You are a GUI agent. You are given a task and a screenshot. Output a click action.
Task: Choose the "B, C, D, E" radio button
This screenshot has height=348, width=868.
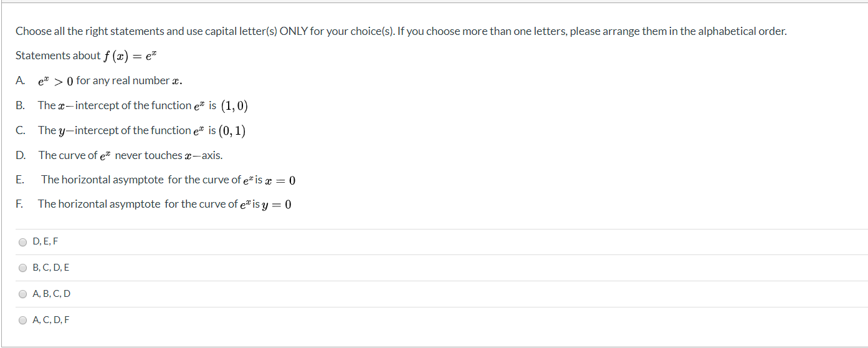click(x=23, y=268)
